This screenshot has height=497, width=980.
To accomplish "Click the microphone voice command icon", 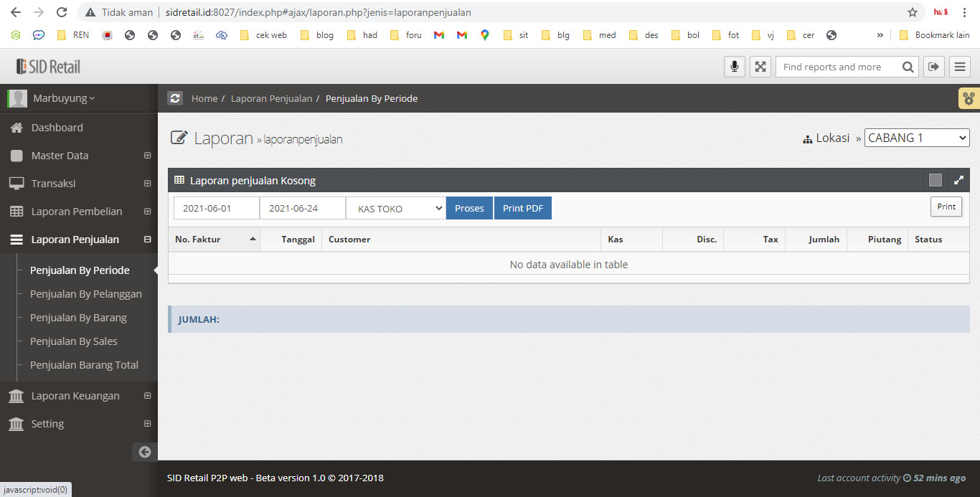I will pyautogui.click(x=734, y=67).
